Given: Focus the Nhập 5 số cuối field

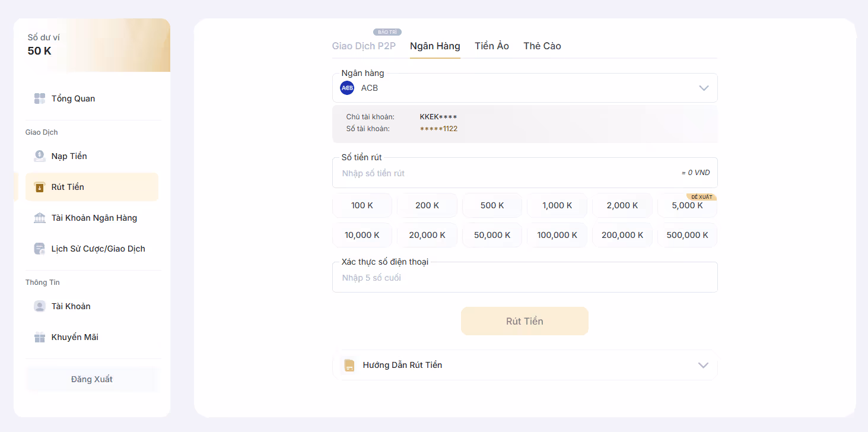Looking at the screenshot, I should pyautogui.click(x=524, y=277).
